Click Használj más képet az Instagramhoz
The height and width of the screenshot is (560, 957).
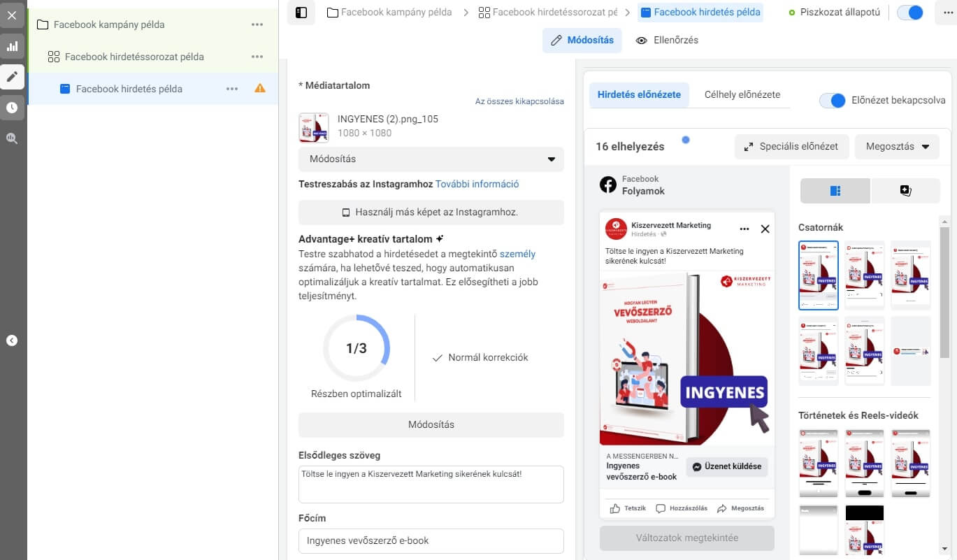pos(431,213)
